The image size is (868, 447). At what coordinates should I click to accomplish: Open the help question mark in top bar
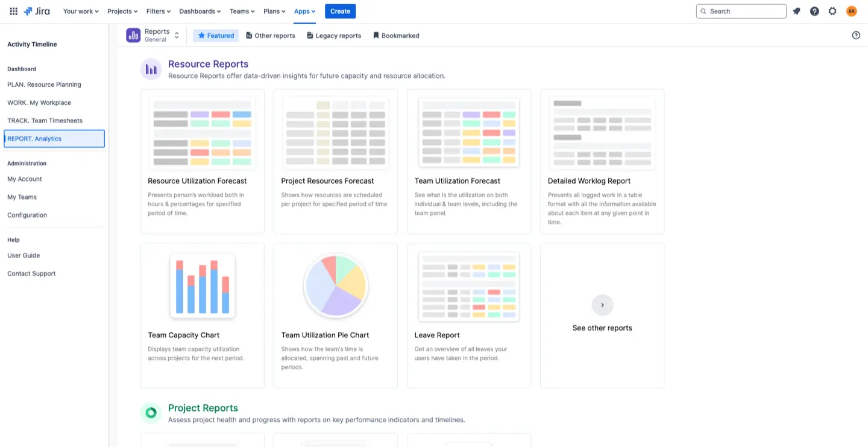click(x=814, y=11)
